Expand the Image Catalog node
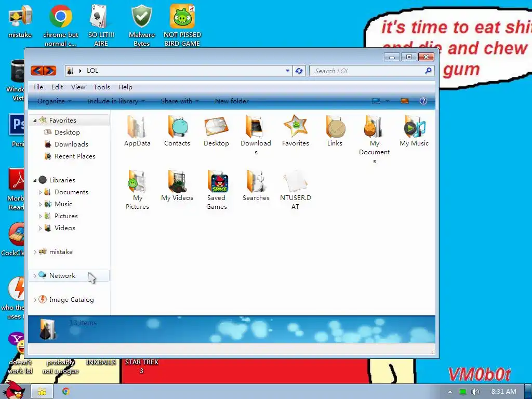 click(x=35, y=300)
